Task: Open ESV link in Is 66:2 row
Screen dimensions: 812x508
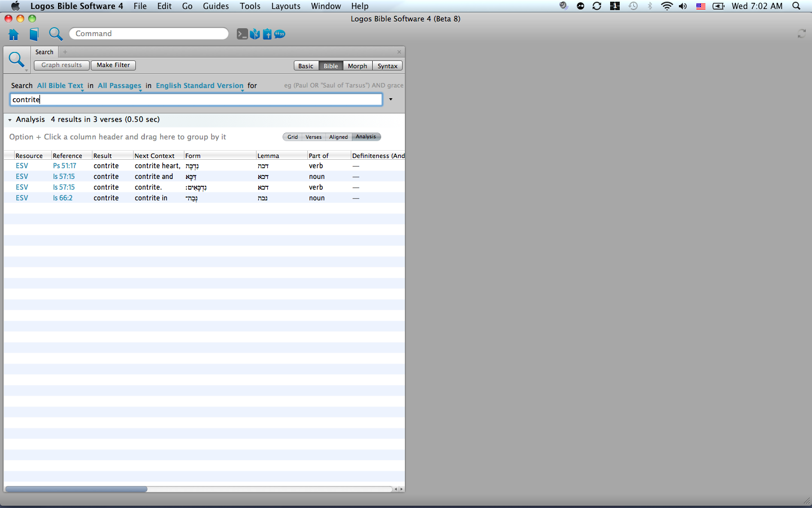Action: (x=22, y=198)
